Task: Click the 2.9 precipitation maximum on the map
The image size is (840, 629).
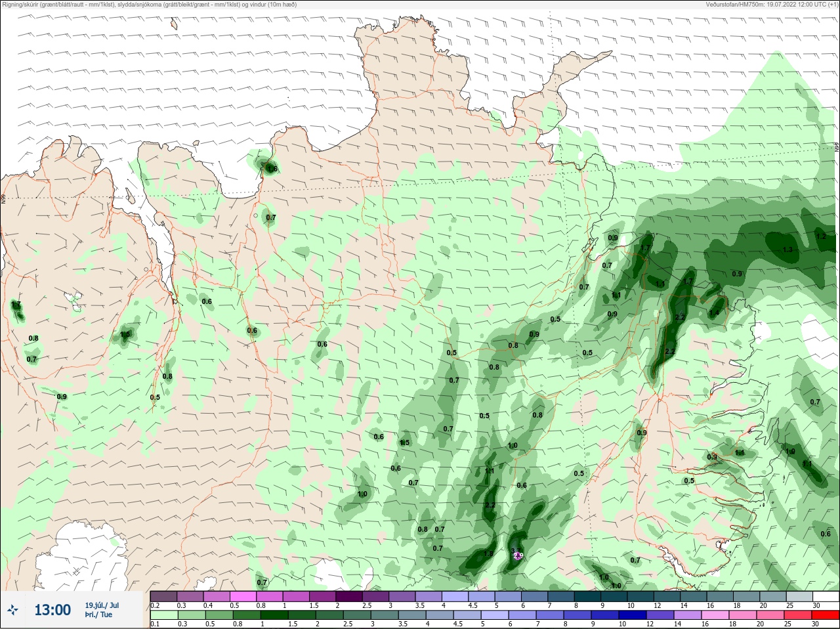Action: click(518, 555)
